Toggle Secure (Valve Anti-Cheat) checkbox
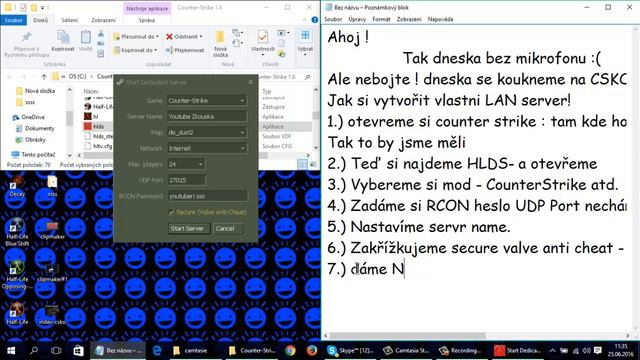The height and width of the screenshot is (360, 640). coord(171,212)
